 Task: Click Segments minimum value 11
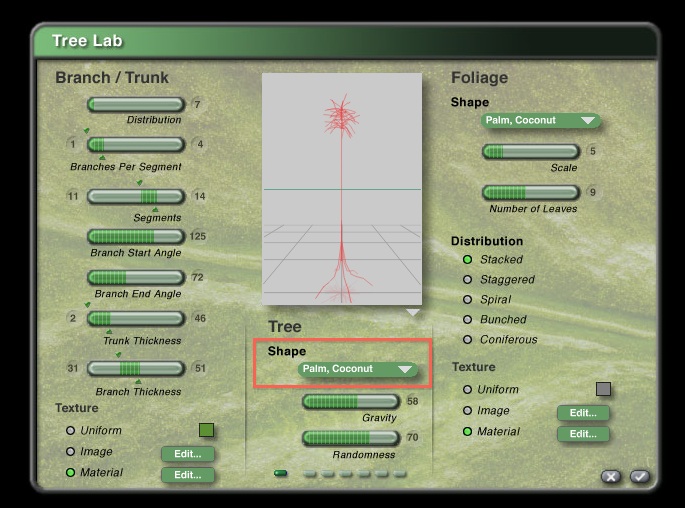73,196
